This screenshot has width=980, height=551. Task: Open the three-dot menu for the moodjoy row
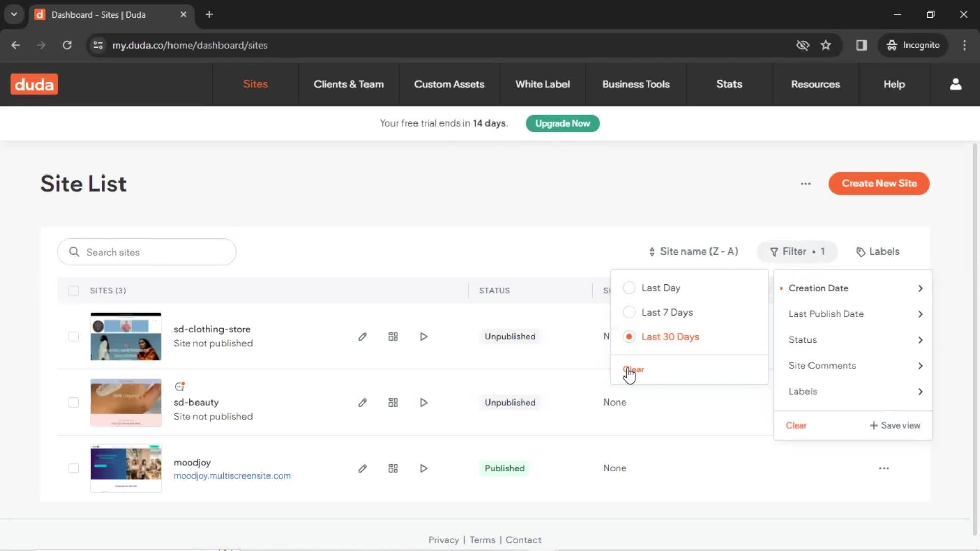pyautogui.click(x=884, y=468)
